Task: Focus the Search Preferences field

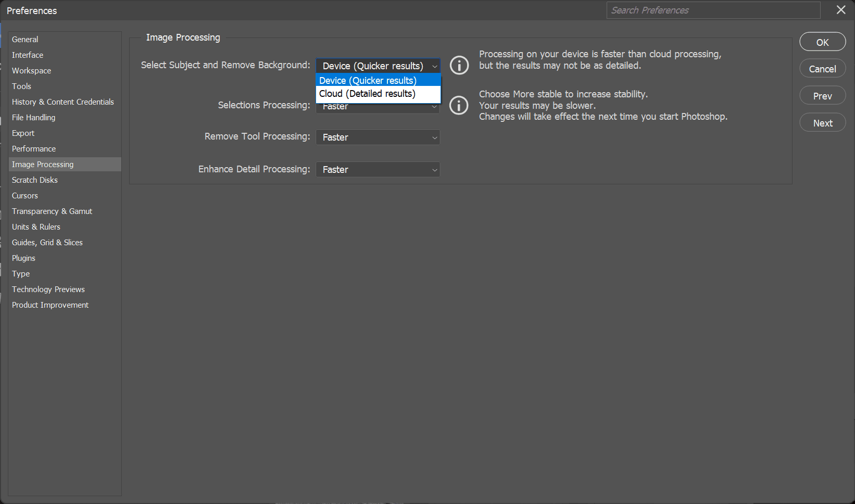Action: 713,10
